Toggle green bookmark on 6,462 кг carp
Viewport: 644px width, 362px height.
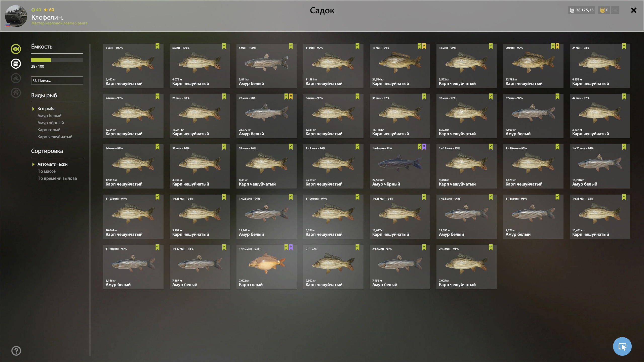pyautogui.click(x=157, y=46)
